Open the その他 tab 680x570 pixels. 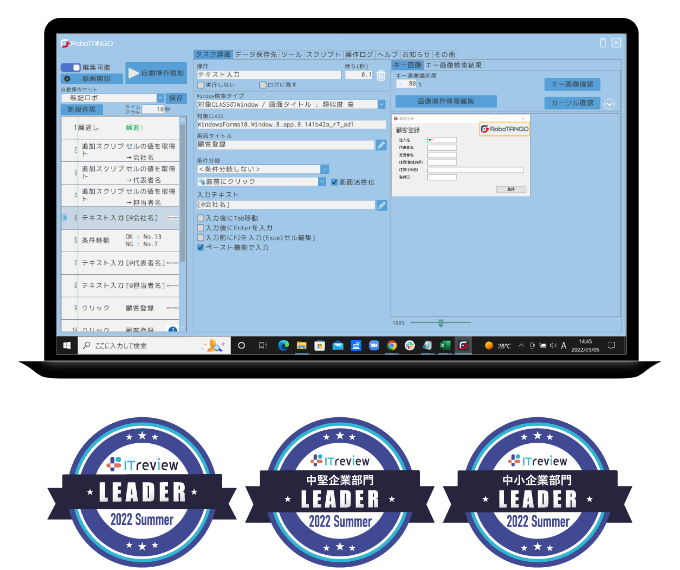(445, 54)
